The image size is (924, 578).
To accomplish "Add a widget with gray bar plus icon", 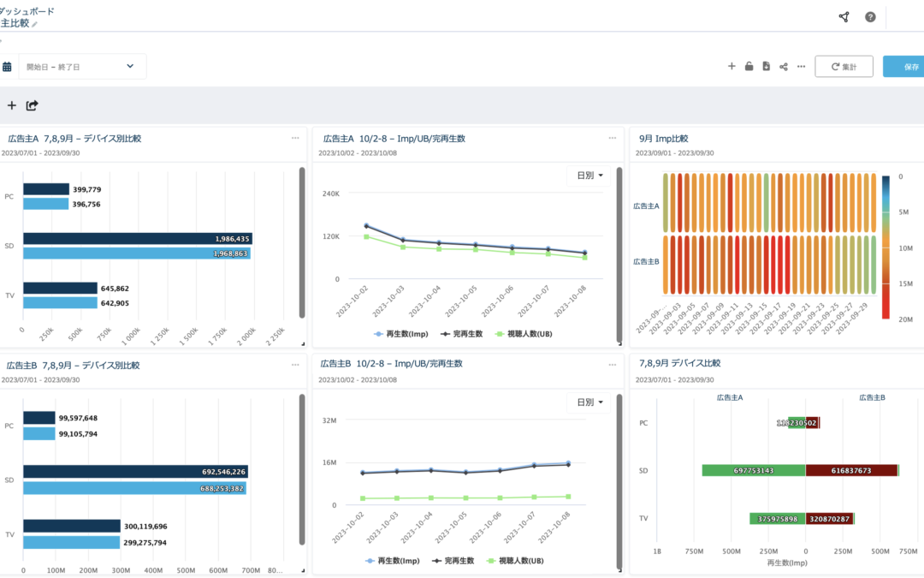I will 12,105.
